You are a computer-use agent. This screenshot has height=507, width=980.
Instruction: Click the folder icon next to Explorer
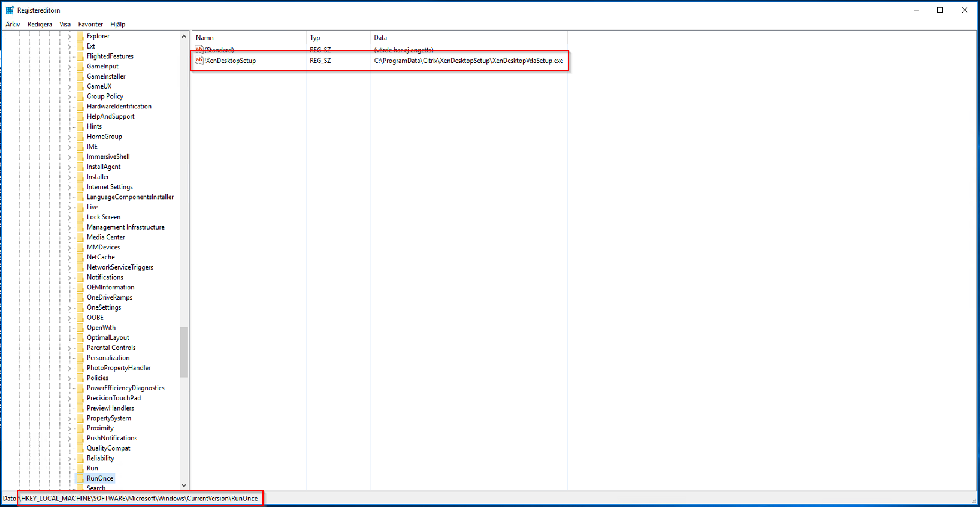pyautogui.click(x=80, y=36)
